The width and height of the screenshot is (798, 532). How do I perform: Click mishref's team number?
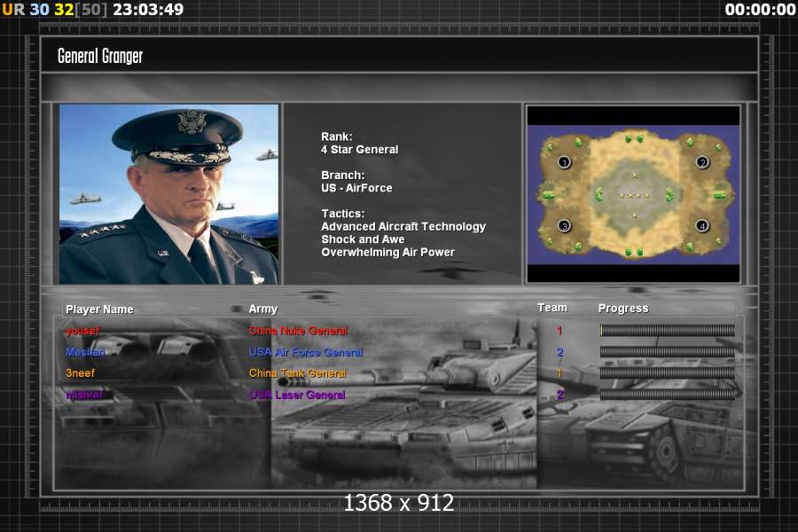pyautogui.click(x=559, y=395)
